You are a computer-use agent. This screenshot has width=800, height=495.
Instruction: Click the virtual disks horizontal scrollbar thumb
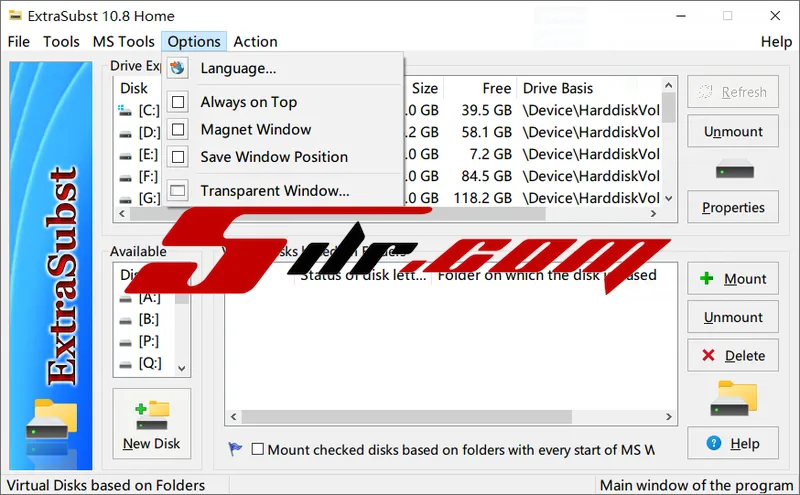pos(407,417)
